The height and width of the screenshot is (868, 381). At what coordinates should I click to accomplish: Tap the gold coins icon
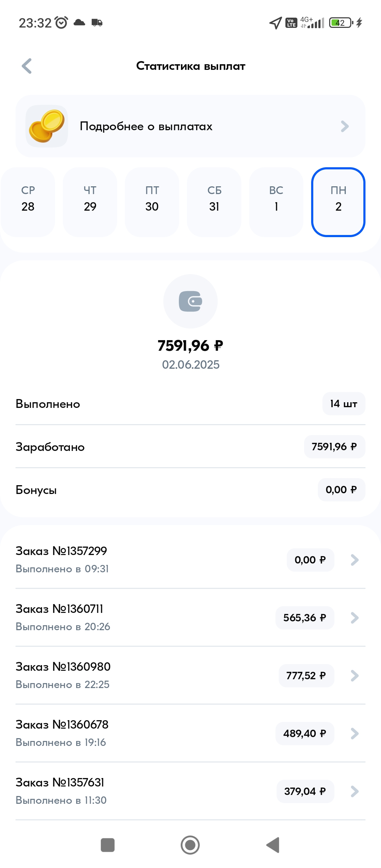[47, 126]
